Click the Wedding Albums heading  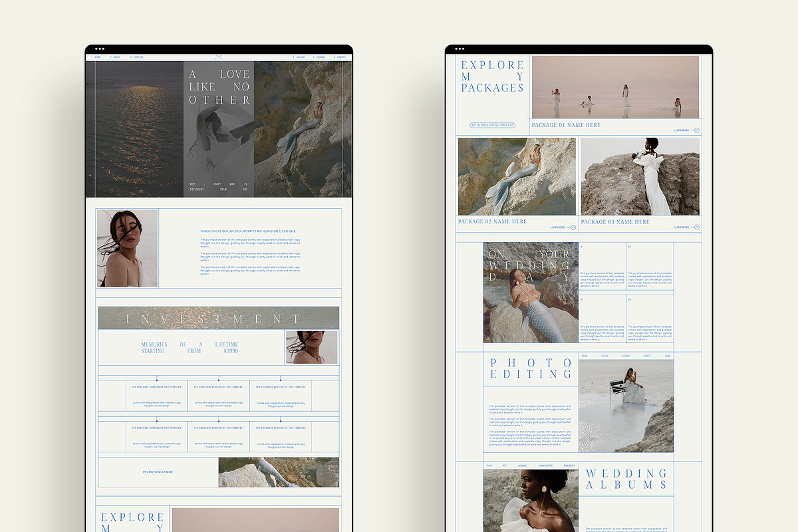(626, 479)
